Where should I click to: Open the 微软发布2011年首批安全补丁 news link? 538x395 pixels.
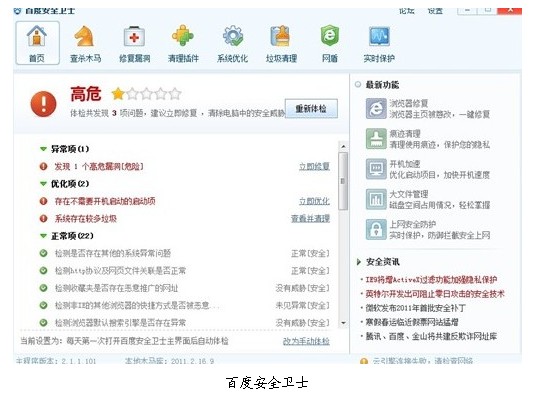[416, 308]
